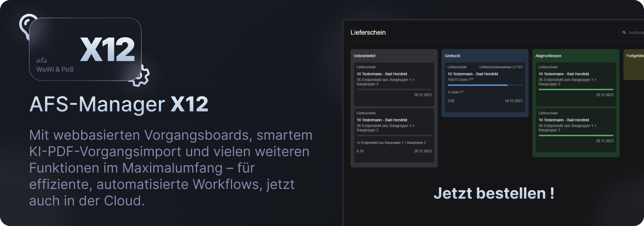Collapse the Gedruckt column

pos(452,55)
